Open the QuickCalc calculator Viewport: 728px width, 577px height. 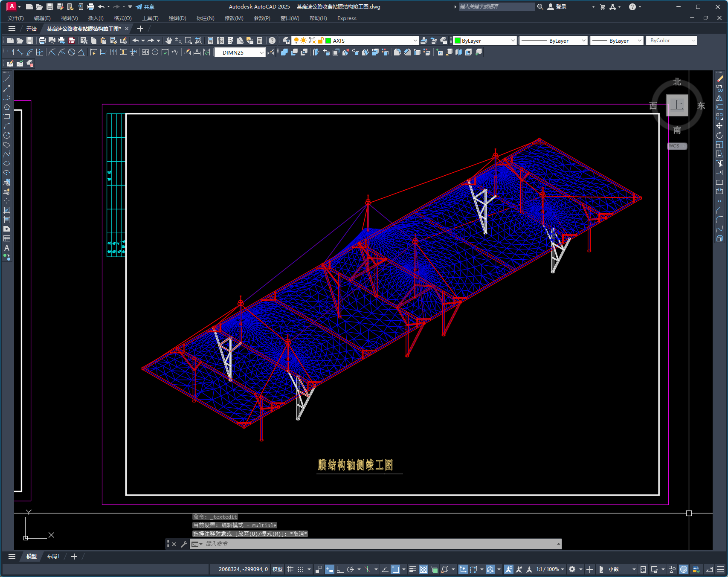[260, 41]
